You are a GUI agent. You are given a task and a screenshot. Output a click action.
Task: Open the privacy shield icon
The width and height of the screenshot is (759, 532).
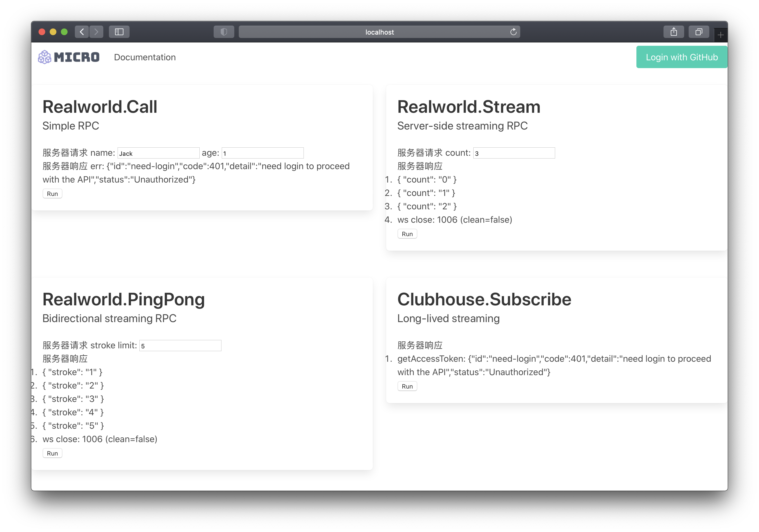click(224, 32)
